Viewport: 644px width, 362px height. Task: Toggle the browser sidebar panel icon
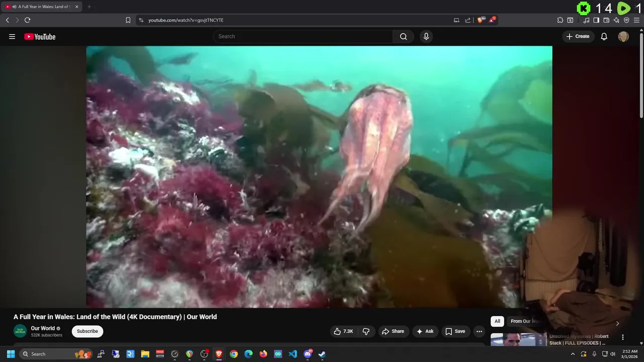pyautogui.click(x=596, y=20)
